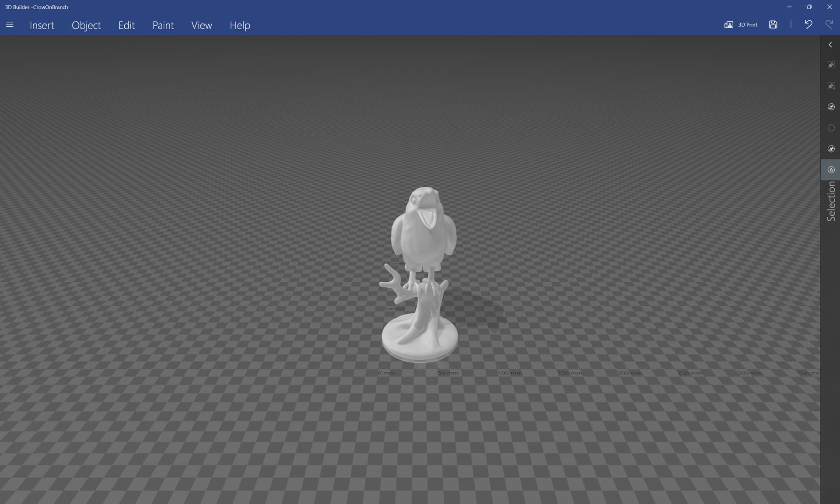The image size is (840, 504).
Task: Open the Object menu
Action: (86, 25)
